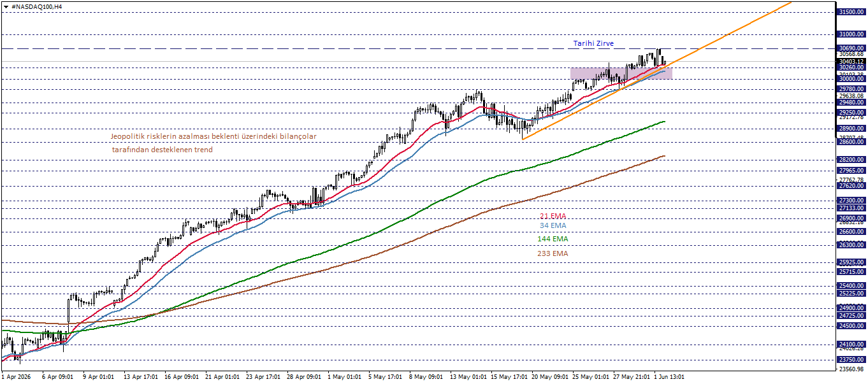This screenshot has height=384, width=868.
Task: Click the '9 Apr 01:01' time label
Action: click(x=99, y=377)
